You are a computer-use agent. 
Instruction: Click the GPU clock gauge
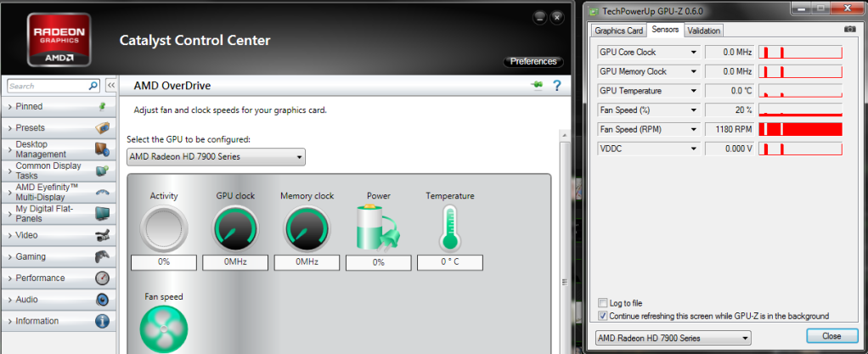(235, 228)
